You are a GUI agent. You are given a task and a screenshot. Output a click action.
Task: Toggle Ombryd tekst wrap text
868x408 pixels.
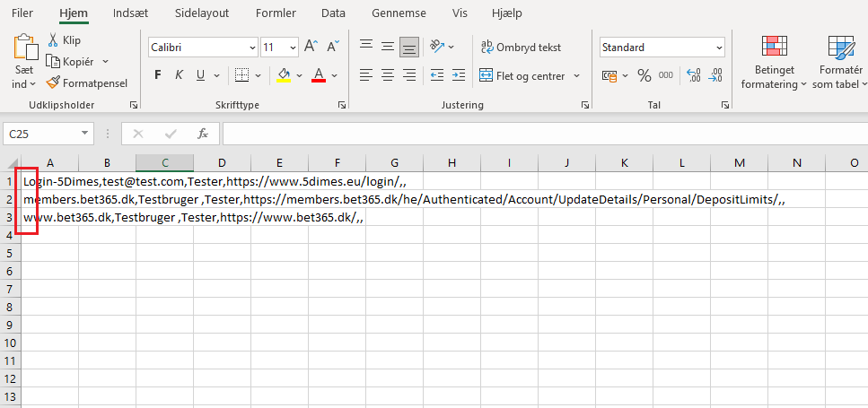point(521,47)
